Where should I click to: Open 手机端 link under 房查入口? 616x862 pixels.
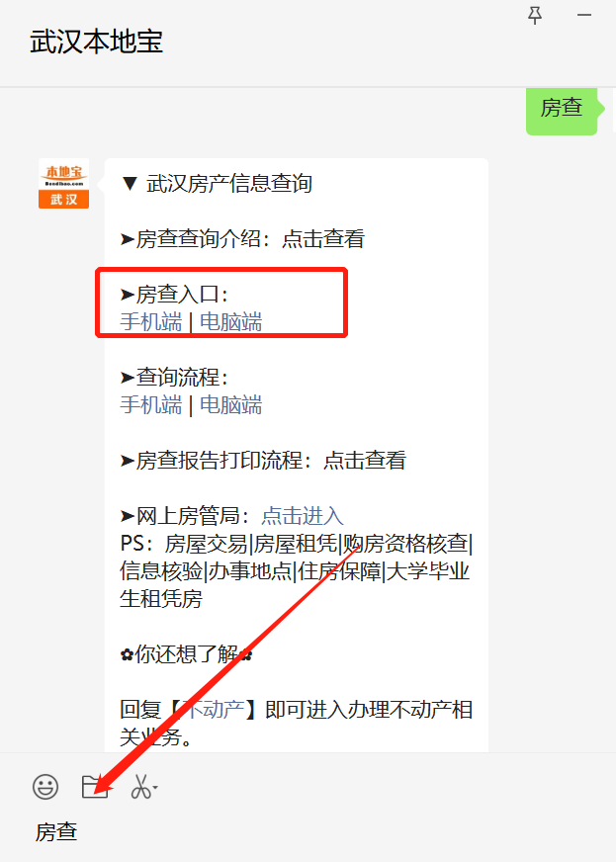pyautogui.click(x=150, y=321)
